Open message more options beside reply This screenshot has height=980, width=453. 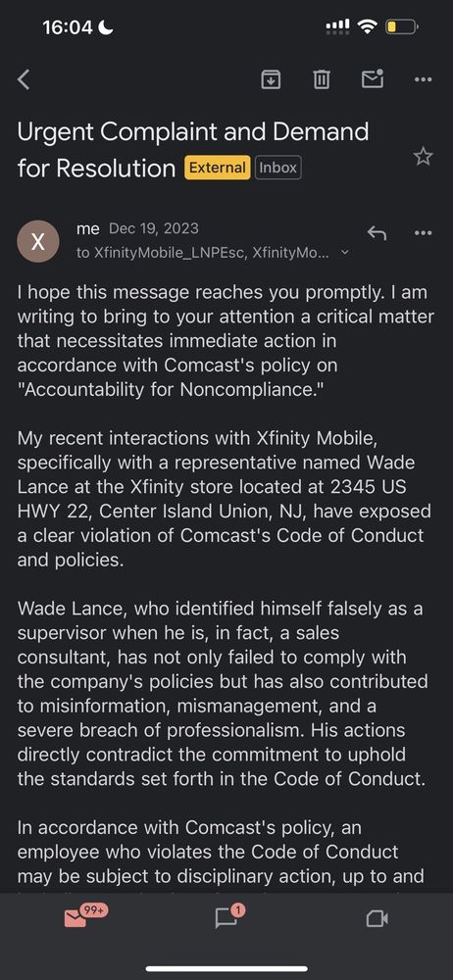pyautogui.click(x=424, y=233)
